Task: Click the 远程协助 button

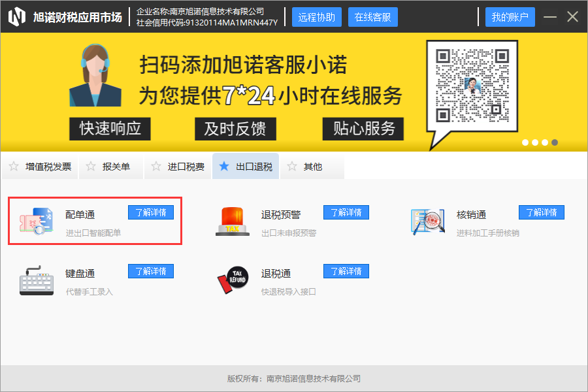Action: [x=317, y=17]
